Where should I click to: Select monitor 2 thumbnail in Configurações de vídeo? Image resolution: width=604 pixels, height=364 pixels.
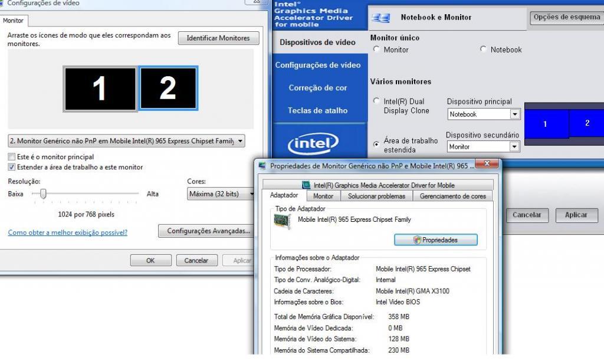point(168,88)
